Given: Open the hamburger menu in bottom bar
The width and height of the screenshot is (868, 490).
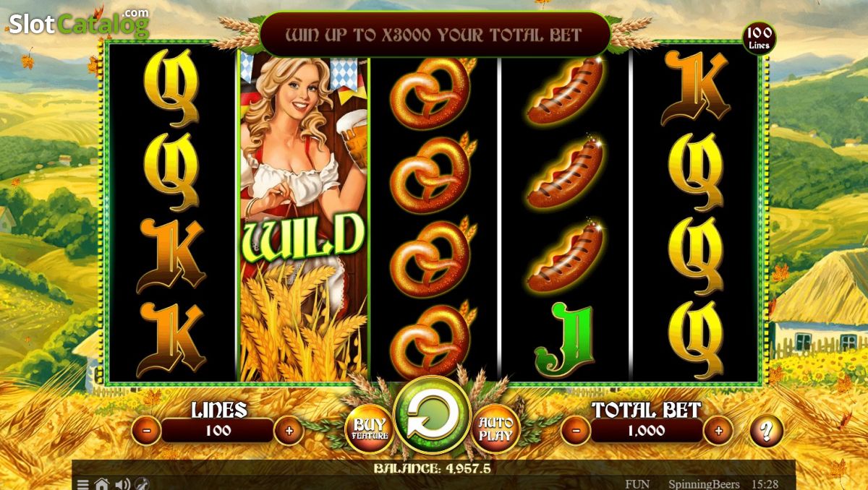Looking at the screenshot, I should 82,484.
